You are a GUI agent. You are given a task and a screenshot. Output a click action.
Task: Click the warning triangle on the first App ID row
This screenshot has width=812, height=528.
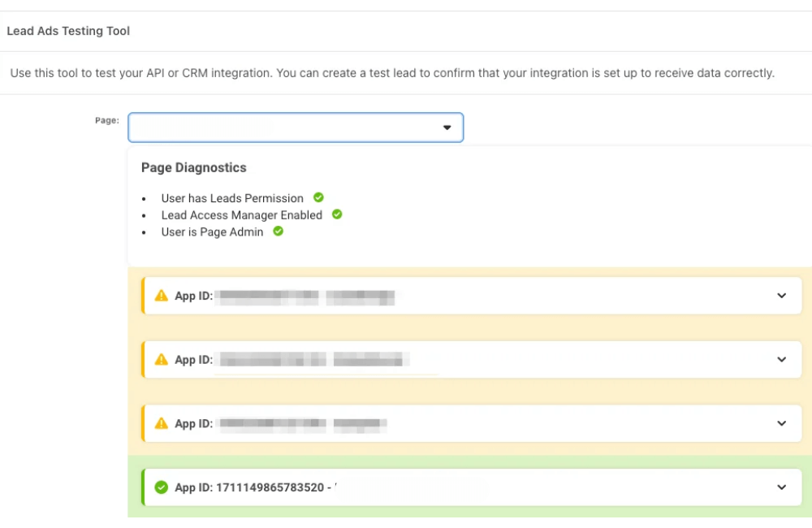click(162, 296)
